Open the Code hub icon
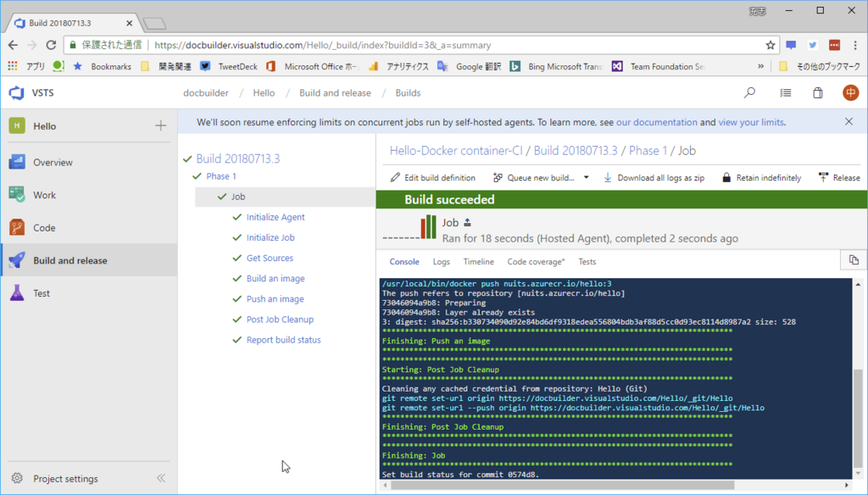 pos(17,227)
